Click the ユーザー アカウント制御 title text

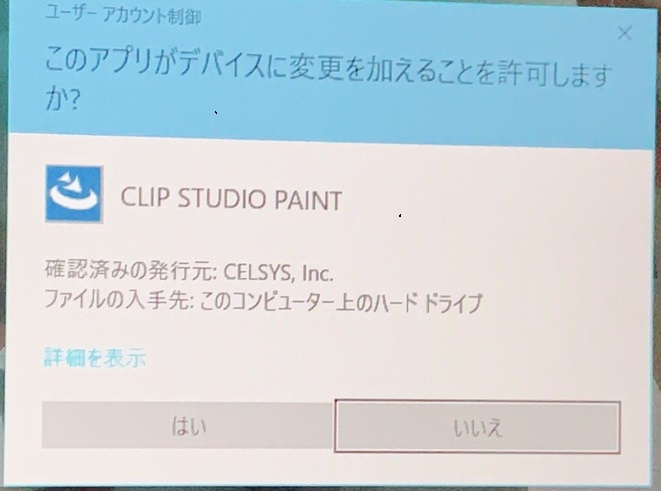[123, 16]
